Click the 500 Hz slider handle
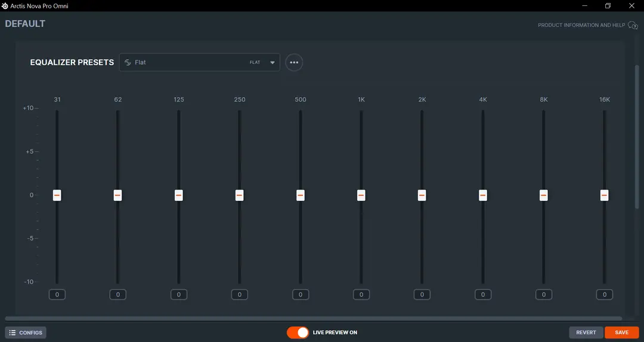The height and width of the screenshot is (342, 644). click(300, 195)
